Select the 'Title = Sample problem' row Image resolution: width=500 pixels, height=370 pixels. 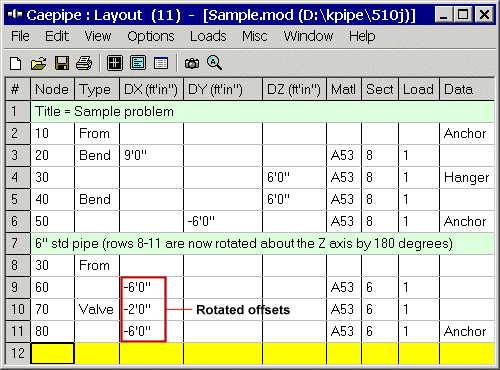click(262, 111)
